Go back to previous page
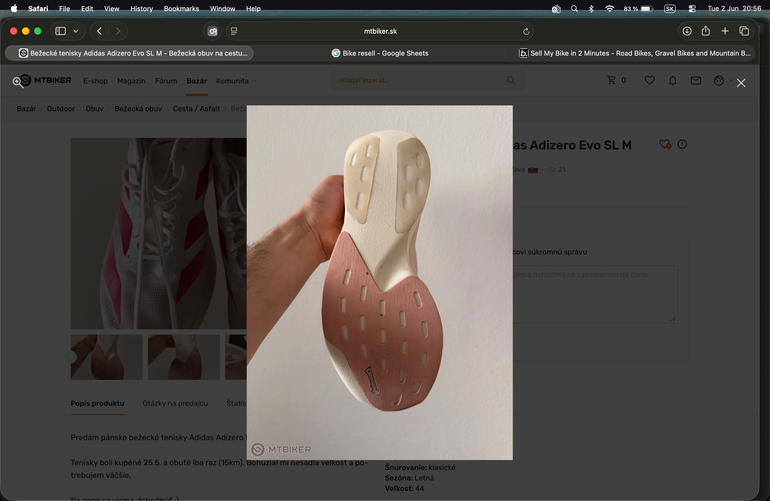770x501 pixels. point(99,31)
